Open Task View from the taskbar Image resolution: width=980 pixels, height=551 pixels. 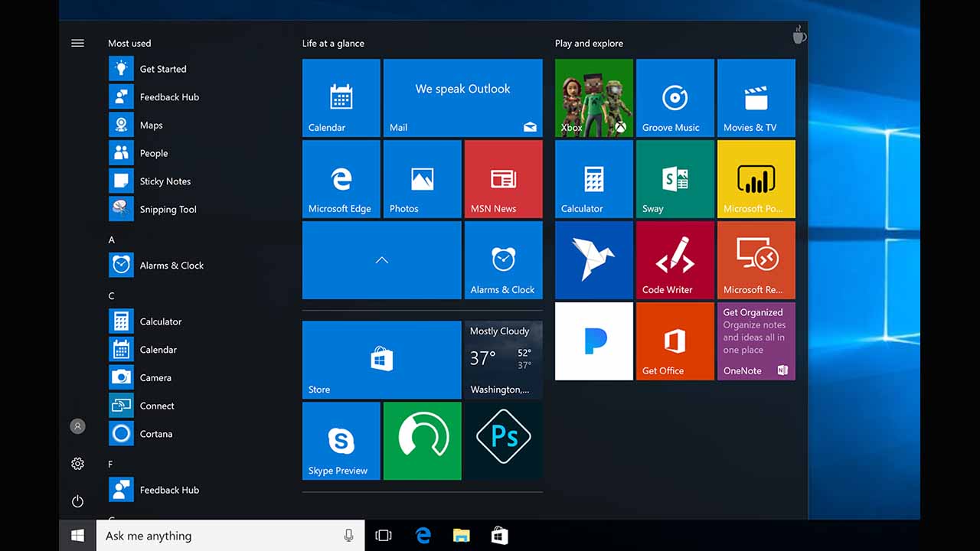(x=384, y=536)
